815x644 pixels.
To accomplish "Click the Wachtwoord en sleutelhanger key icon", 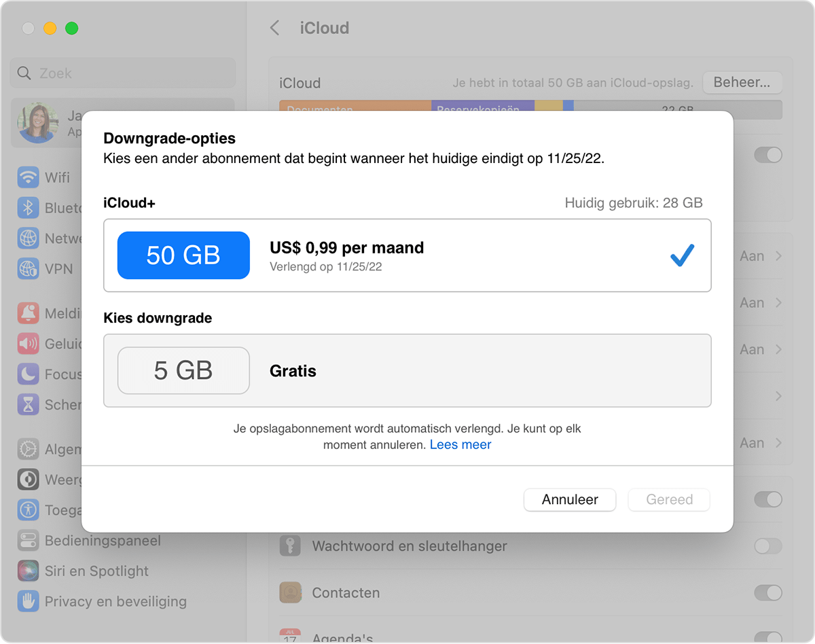I will 290,545.
